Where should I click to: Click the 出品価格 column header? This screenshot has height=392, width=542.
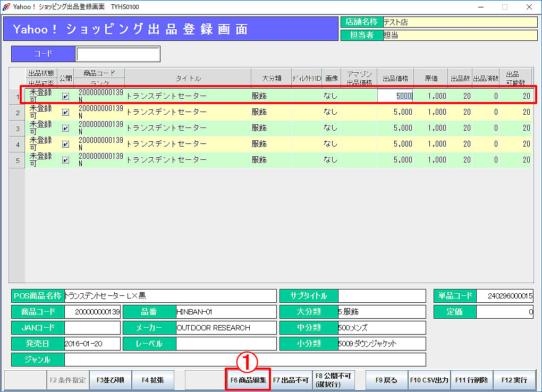point(395,78)
